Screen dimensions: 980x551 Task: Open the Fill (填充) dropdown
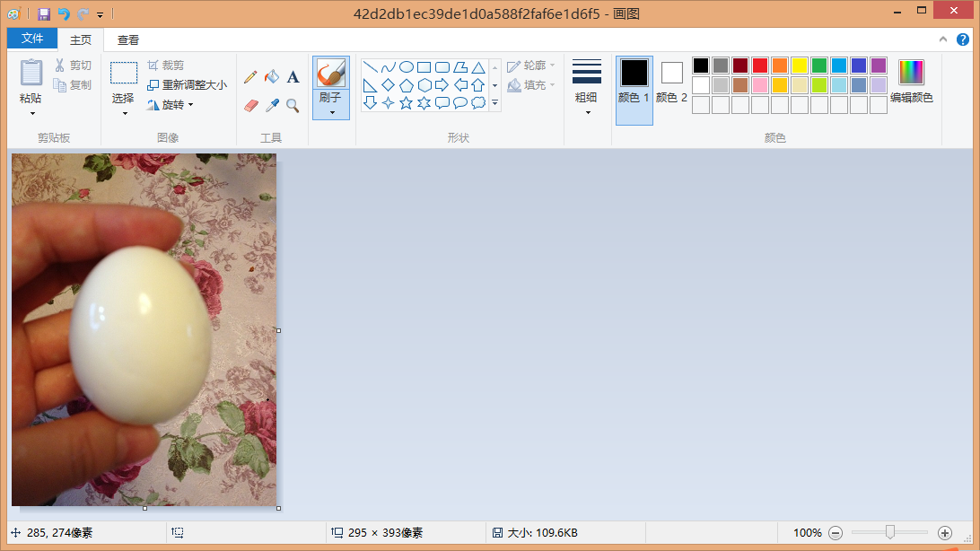click(531, 85)
